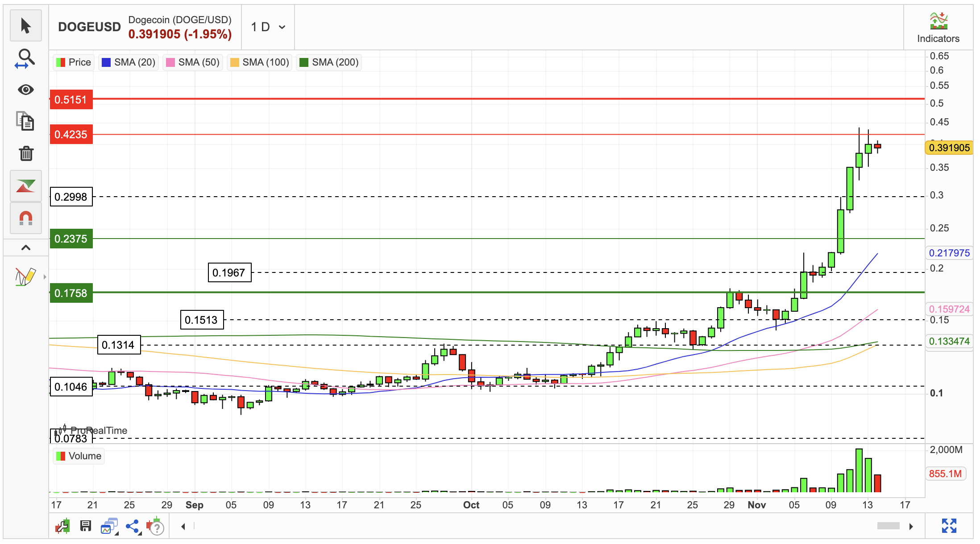Click the Nov label on time axis

757,505
